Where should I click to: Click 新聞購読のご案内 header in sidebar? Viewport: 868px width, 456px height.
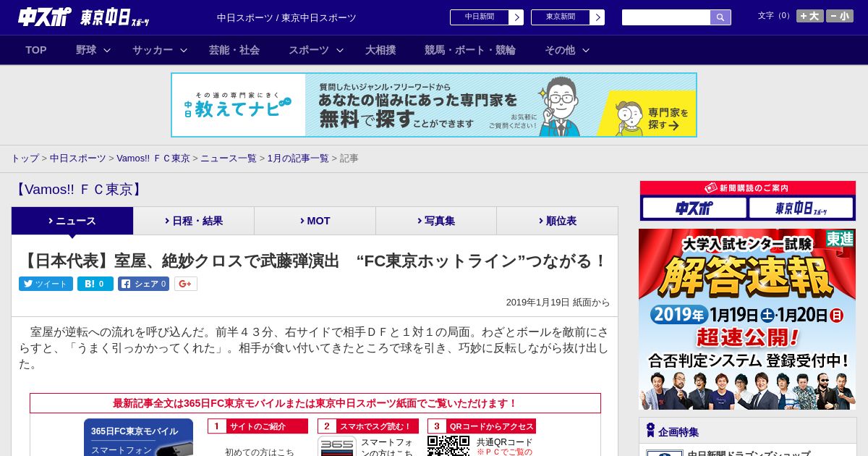pos(747,188)
